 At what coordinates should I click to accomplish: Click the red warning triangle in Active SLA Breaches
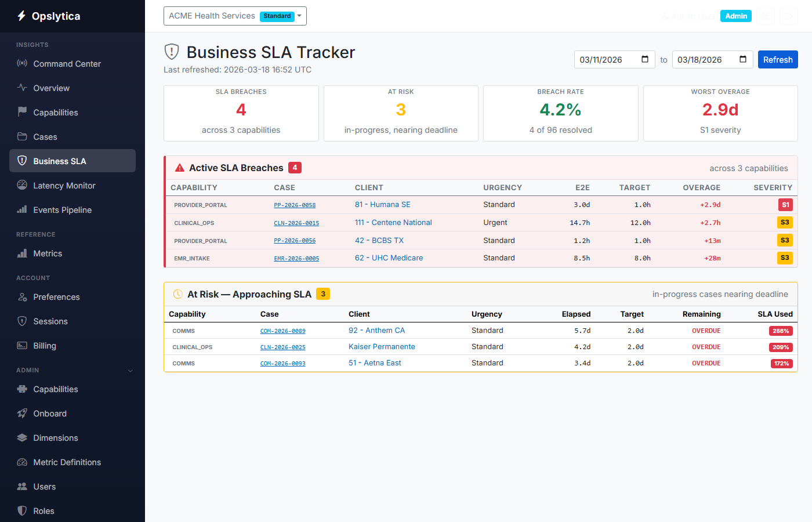pos(180,167)
